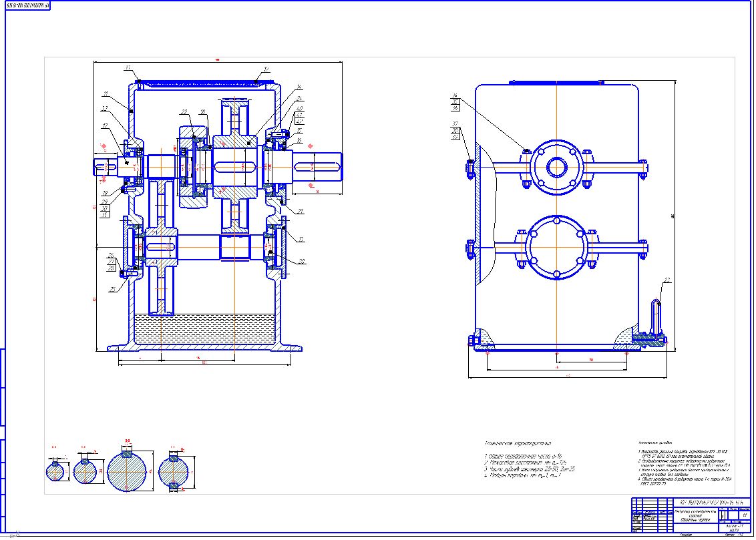The image size is (756, 540).
Task: Click the red diamond marker above the output shaft
Action: pyautogui.click(x=310, y=146)
